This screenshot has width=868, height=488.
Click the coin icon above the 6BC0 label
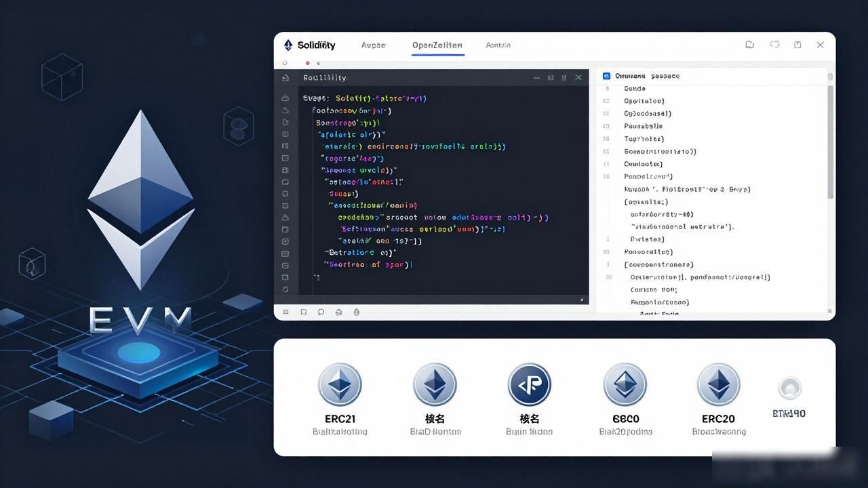click(625, 385)
